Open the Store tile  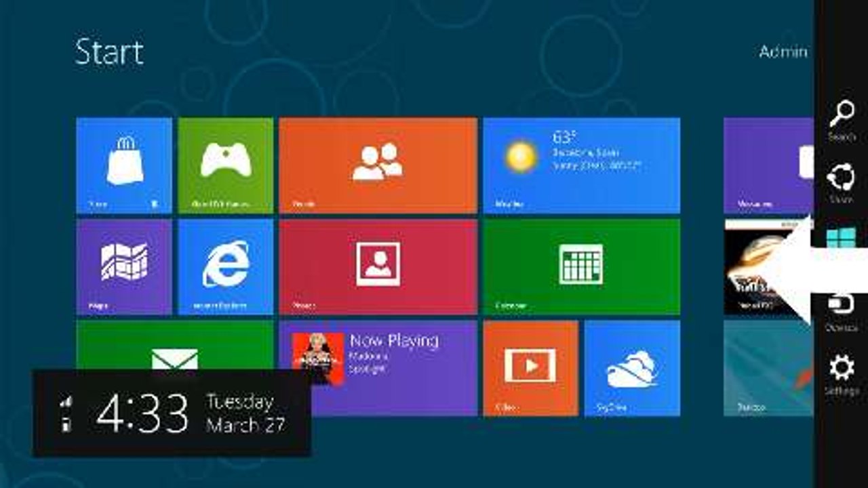pos(124,165)
